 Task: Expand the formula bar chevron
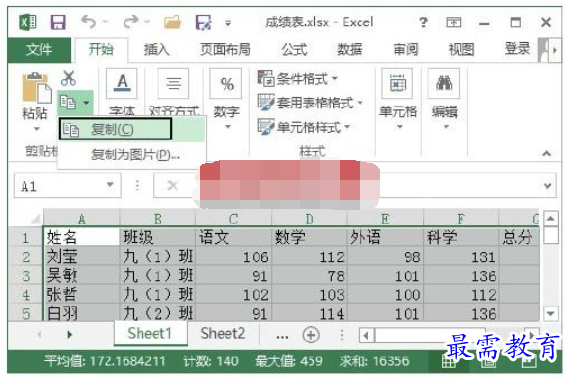pyautogui.click(x=548, y=186)
